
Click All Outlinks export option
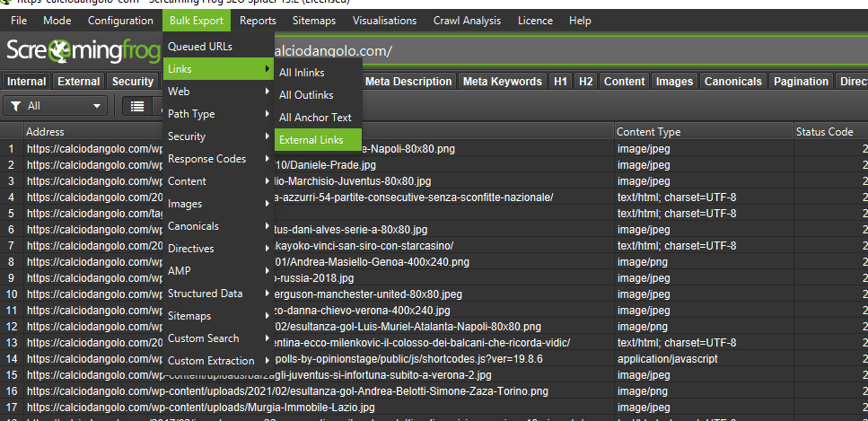[x=306, y=95]
